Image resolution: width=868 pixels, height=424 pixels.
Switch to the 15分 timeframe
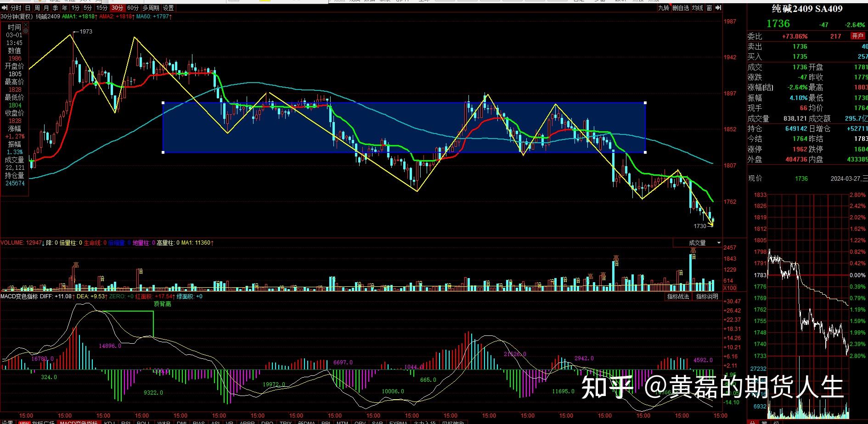point(102,8)
